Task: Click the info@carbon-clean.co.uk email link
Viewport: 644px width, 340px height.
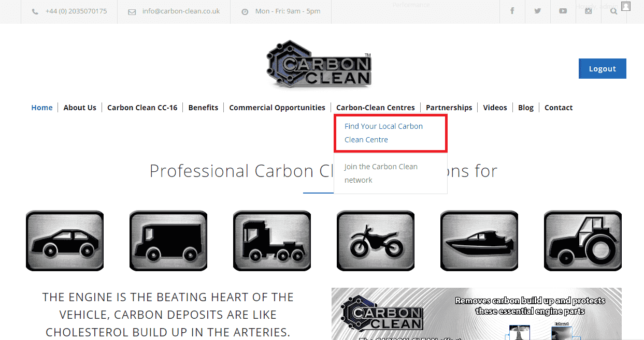Action: pyautogui.click(x=181, y=11)
